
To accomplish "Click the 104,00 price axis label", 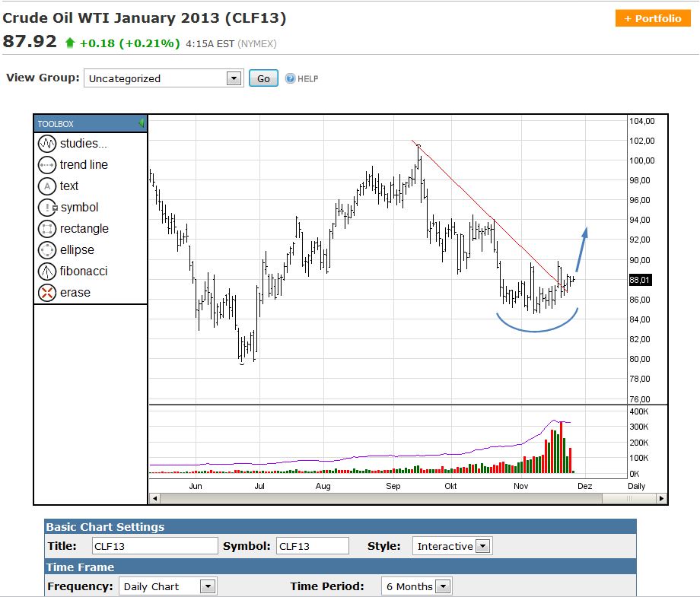I will (x=641, y=121).
